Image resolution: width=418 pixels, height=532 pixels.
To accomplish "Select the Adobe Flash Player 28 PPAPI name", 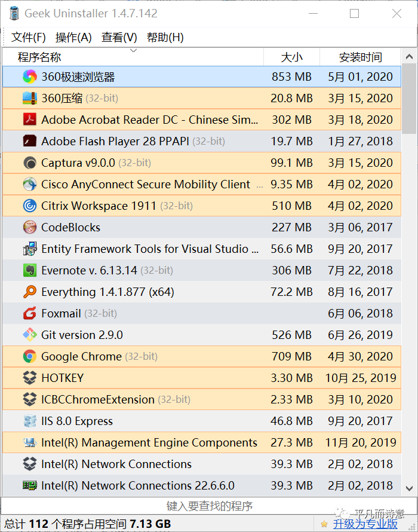I will click(x=115, y=141).
